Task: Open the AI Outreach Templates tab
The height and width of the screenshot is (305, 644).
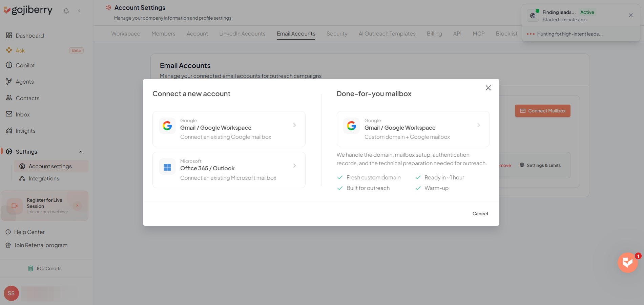Action: tap(387, 34)
